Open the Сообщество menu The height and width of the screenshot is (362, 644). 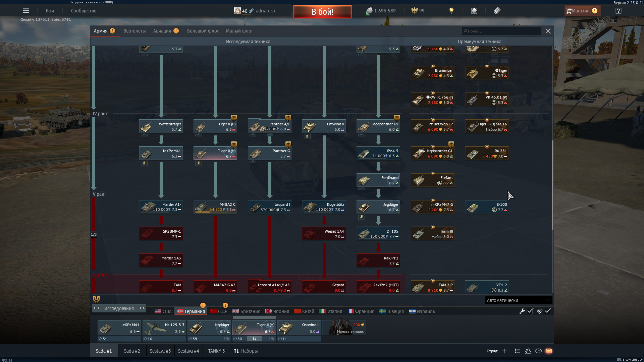84,11
